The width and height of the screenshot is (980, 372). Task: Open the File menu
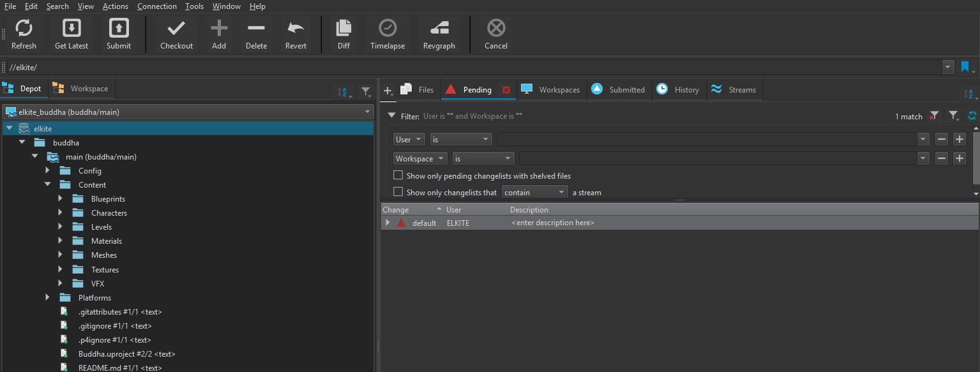10,6
